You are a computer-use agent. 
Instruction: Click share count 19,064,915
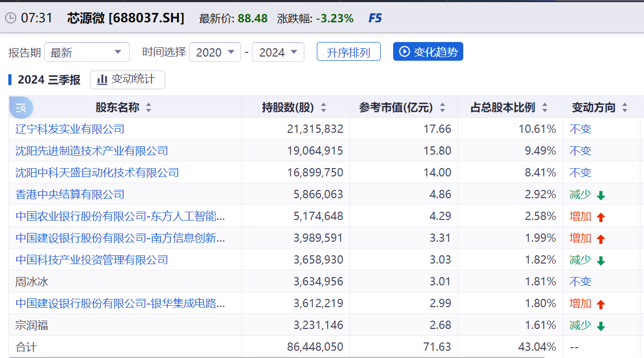(x=315, y=150)
